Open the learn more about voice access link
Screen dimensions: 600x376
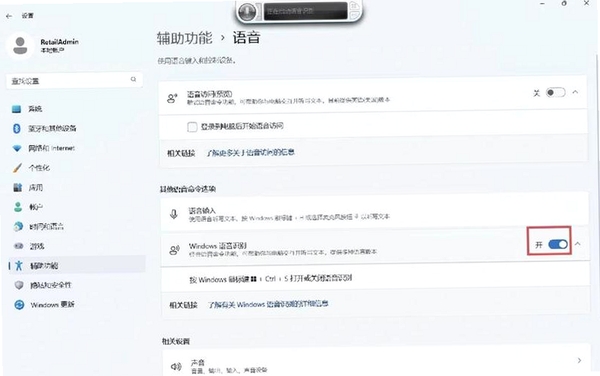tap(250, 152)
